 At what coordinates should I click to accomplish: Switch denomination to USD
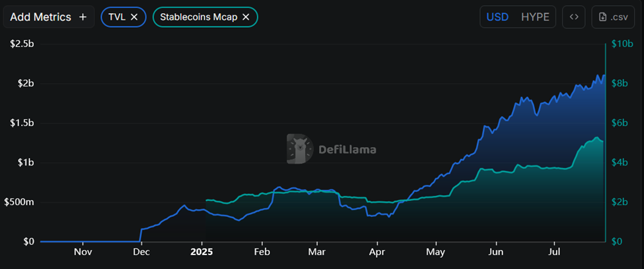[497, 17]
